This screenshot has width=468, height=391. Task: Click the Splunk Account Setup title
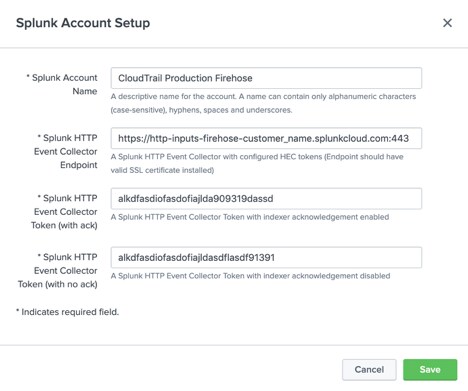tap(83, 23)
